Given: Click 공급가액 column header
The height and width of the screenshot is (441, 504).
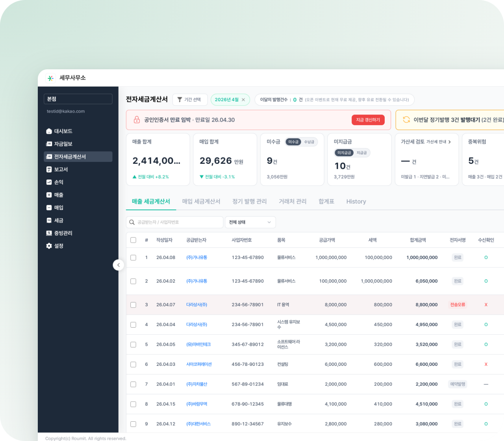Looking at the screenshot, I should tap(327, 240).
